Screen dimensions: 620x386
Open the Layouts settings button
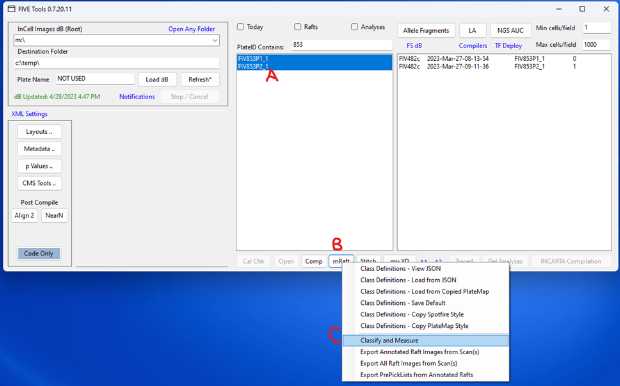(39, 132)
